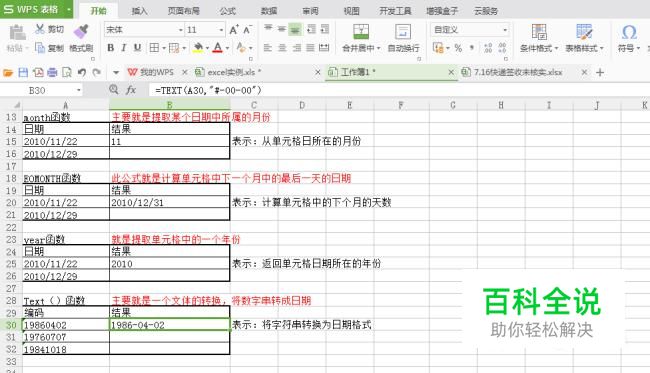Align cell content to the vertical middle
Screen dimensions: 650x373
[x=282, y=29]
